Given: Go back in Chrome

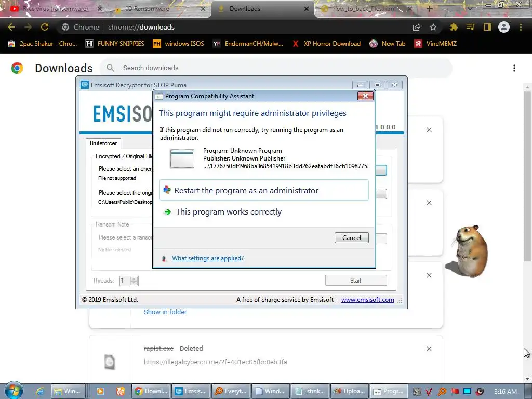Looking at the screenshot, I should pyautogui.click(x=11, y=27).
